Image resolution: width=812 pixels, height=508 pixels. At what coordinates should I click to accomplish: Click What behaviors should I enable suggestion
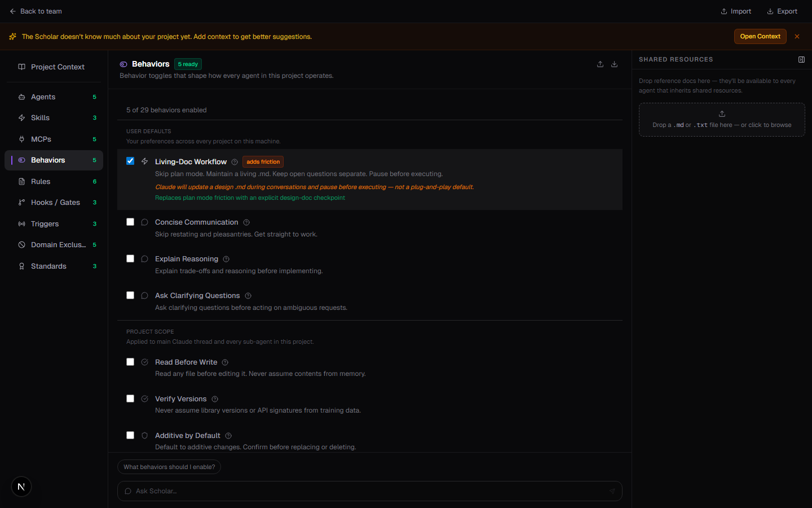coord(169,467)
